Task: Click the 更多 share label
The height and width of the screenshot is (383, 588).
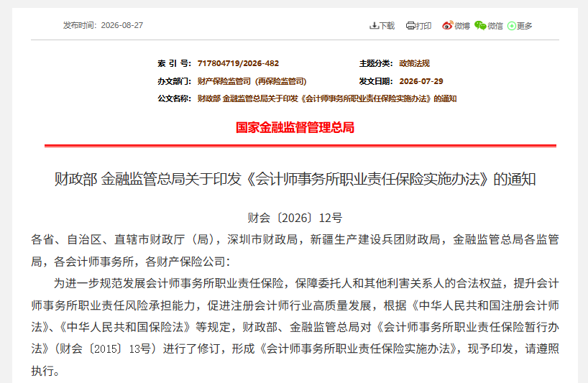Action: [524, 25]
